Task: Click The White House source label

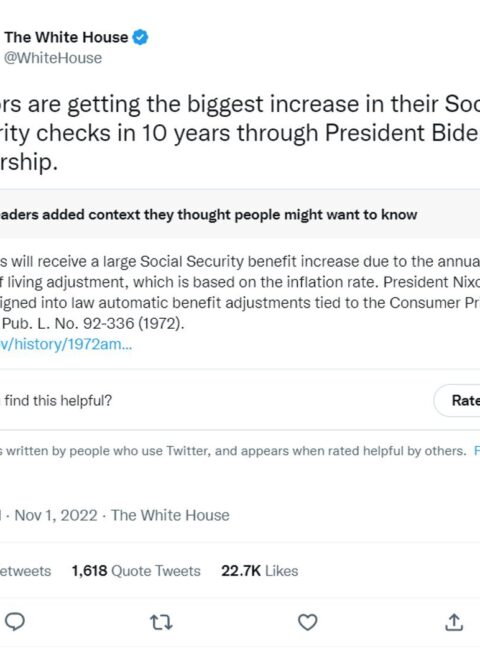Action: point(170,515)
